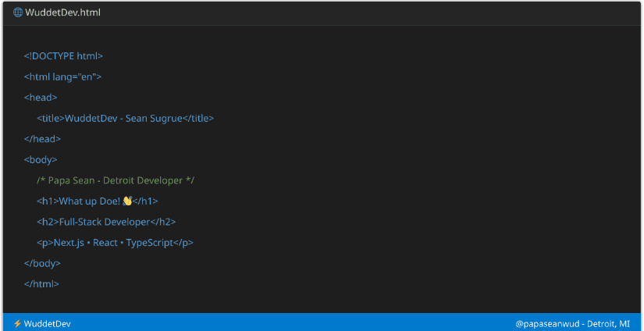
Task: Click the waving hand emoji in h1
Action: coord(127,201)
